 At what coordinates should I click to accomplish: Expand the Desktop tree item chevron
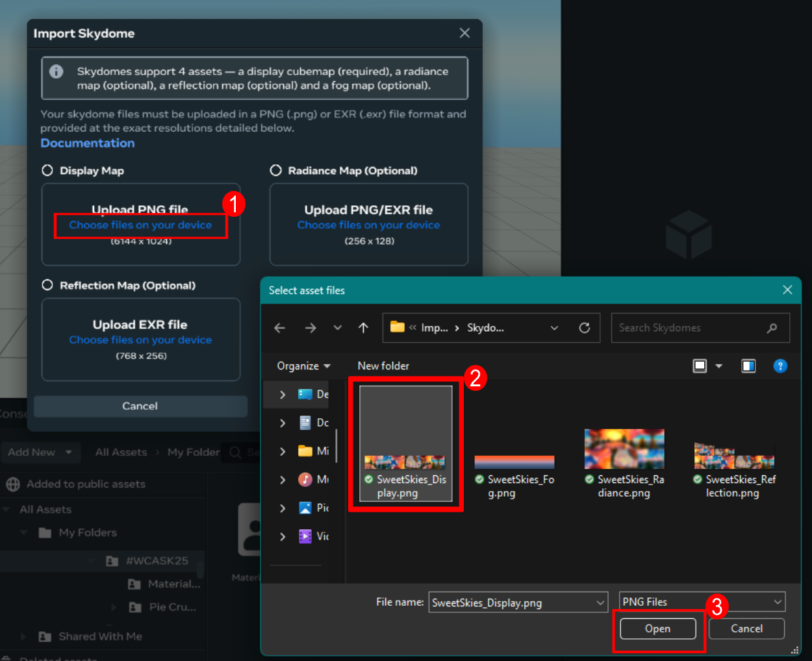click(x=282, y=395)
